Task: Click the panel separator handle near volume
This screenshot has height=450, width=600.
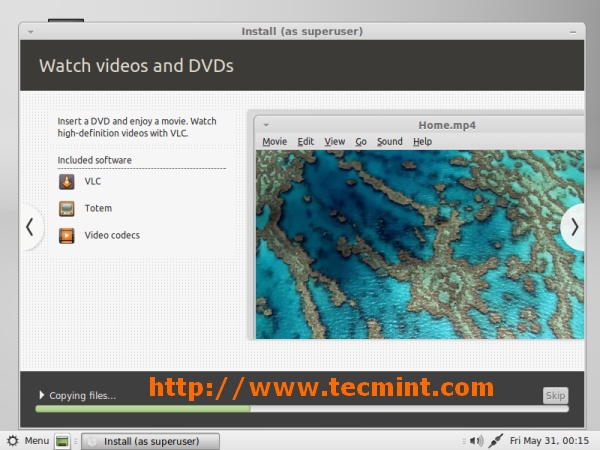Action: (464, 441)
